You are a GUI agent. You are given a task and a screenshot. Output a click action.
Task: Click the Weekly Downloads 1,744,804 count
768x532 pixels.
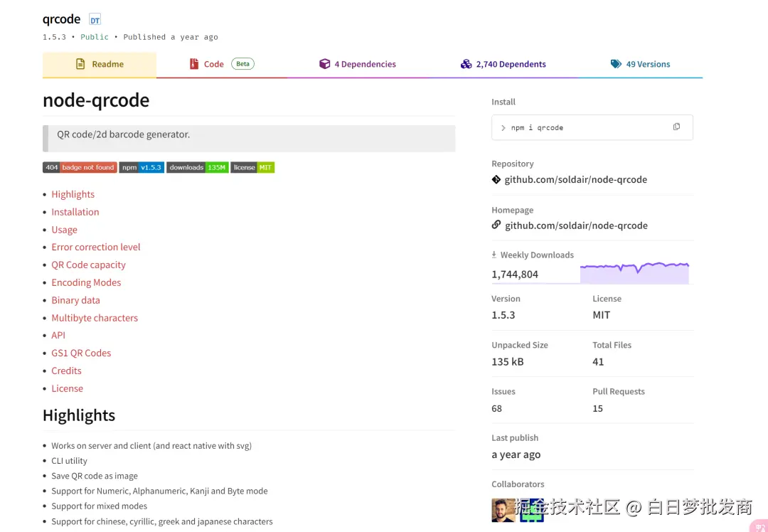click(x=515, y=275)
